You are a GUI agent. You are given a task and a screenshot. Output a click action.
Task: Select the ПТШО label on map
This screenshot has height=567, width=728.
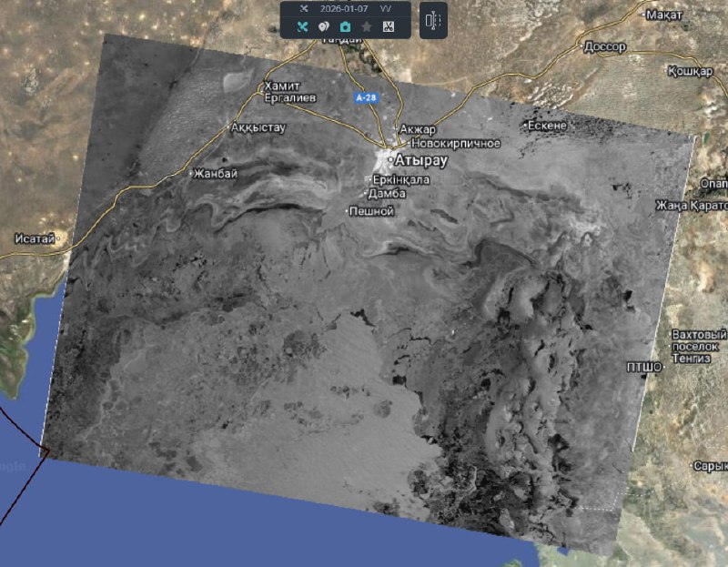click(x=644, y=366)
